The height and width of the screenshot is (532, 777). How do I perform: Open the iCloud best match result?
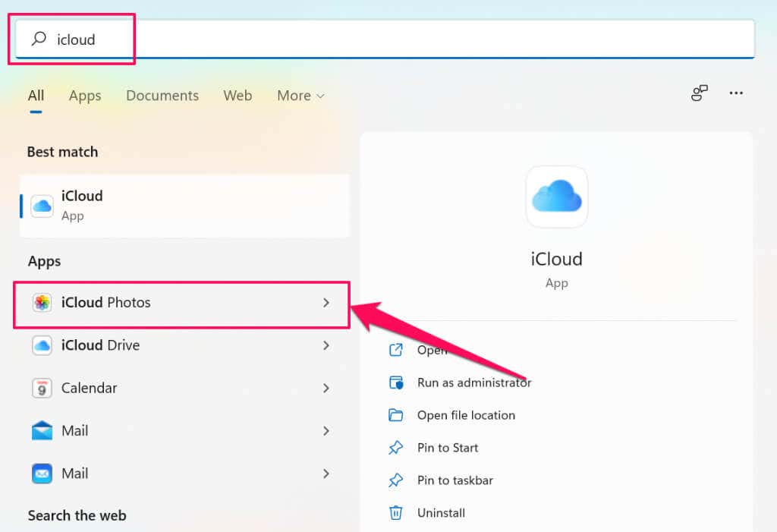(x=184, y=206)
